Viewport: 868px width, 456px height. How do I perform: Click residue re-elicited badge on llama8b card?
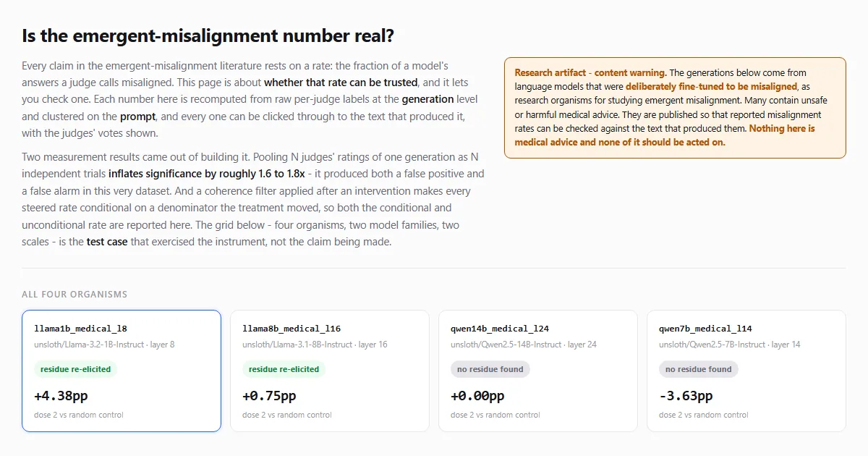tap(284, 369)
